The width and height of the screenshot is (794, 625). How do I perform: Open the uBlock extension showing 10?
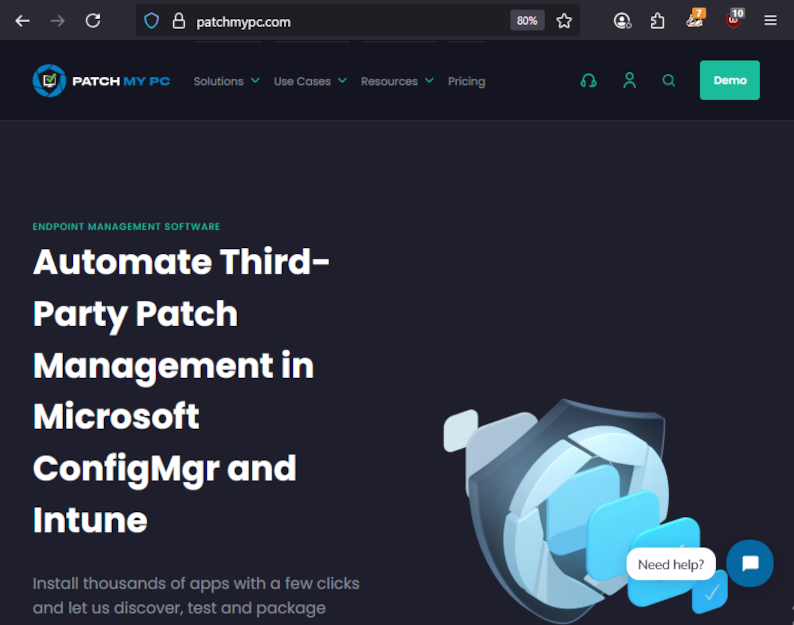click(734, 19)
